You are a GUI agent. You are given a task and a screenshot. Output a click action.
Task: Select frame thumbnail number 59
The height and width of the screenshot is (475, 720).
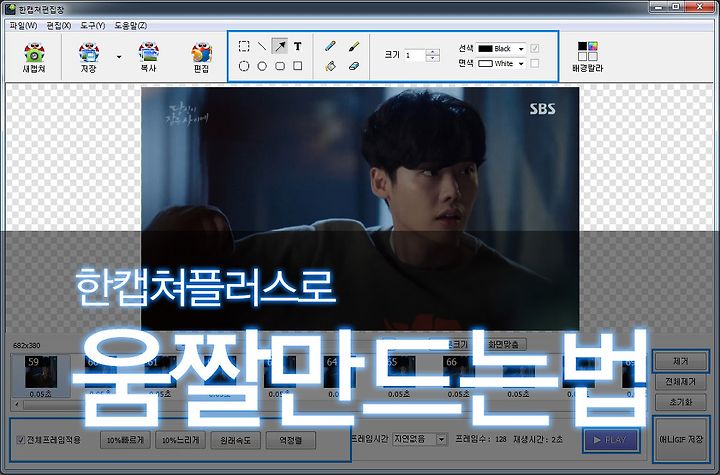pos(41,376)
